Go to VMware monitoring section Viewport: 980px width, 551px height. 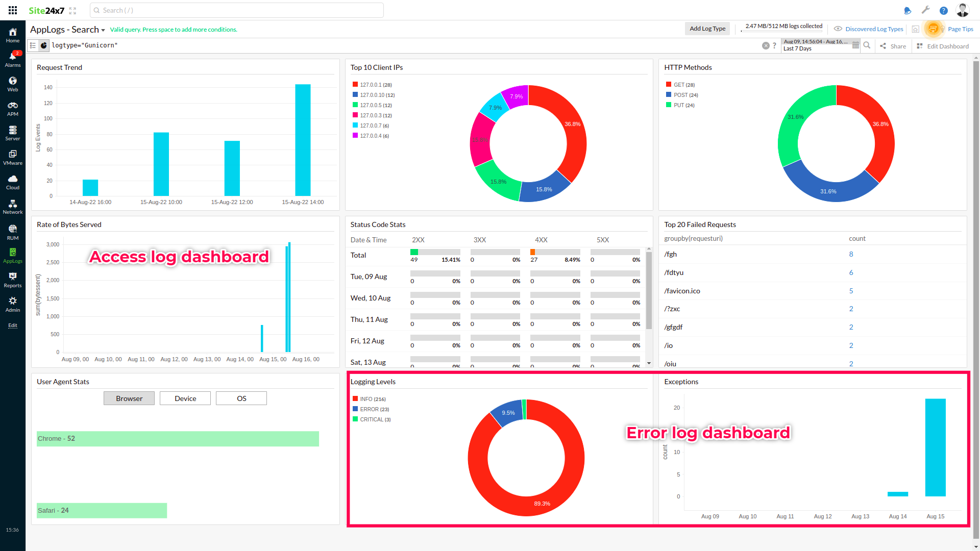[13, 157]
